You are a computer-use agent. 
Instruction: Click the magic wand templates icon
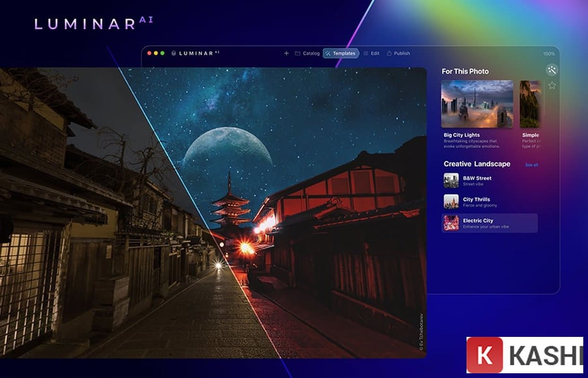click(x=552, y=70)
